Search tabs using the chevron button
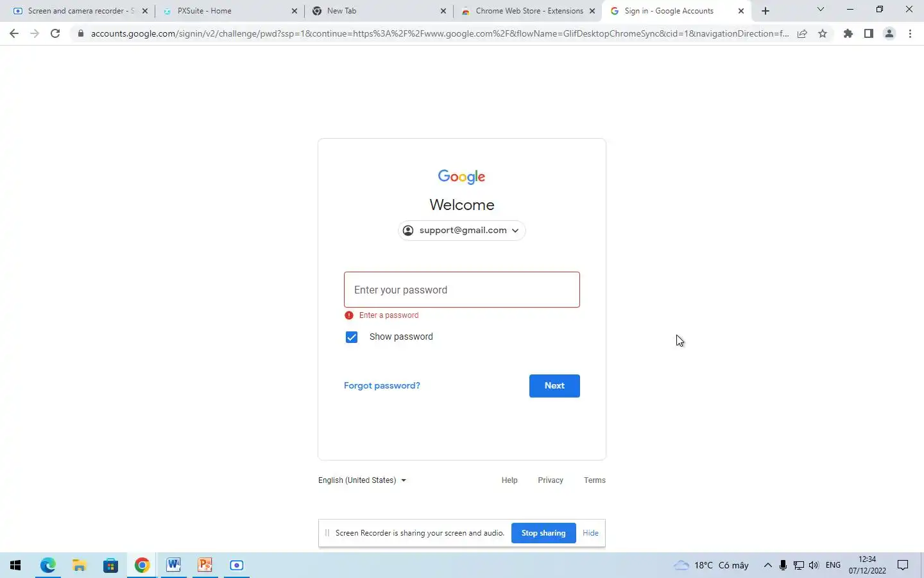 (820, 10)
